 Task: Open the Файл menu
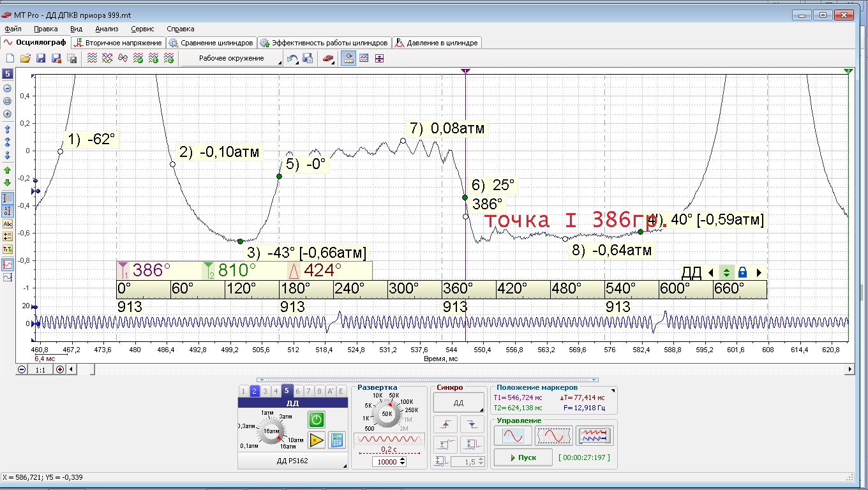13,29
